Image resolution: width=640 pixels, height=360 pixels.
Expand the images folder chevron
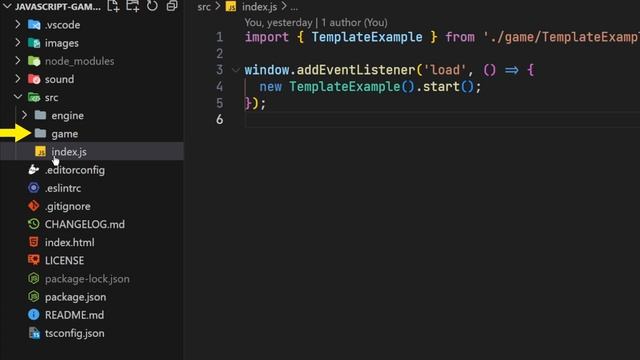[18, 42]
